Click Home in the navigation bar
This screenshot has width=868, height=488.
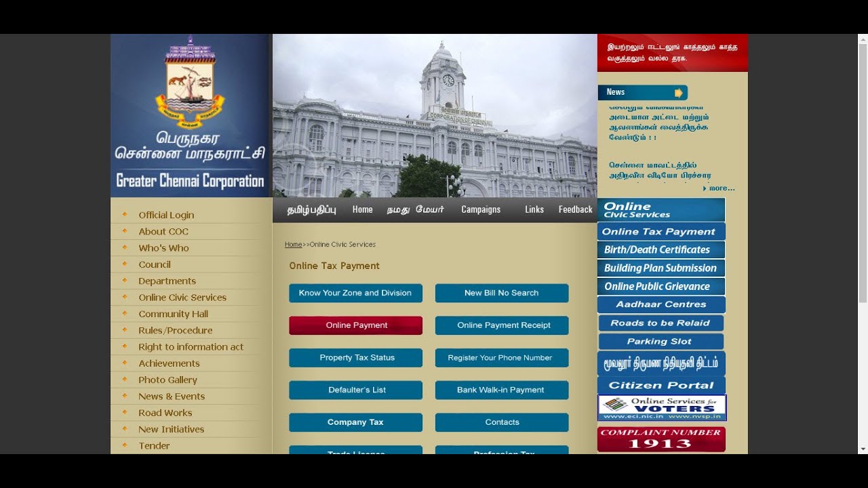click(363, 209)
